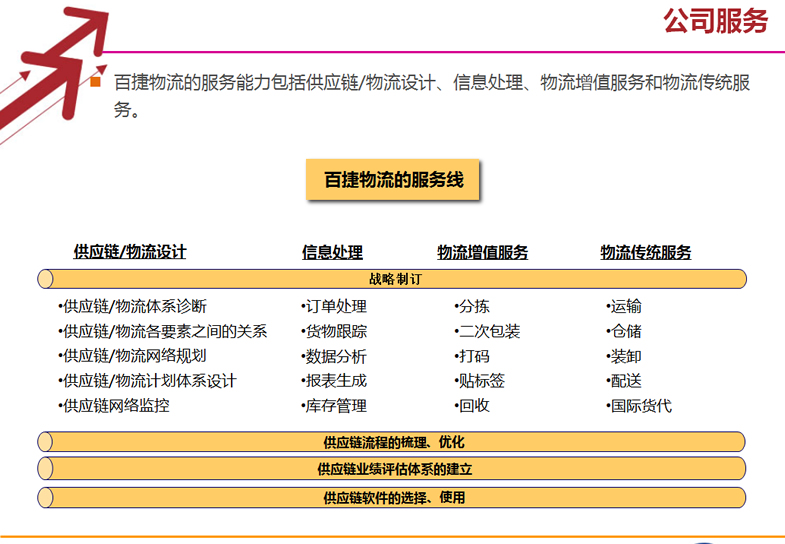Viewport: 785px width, 544px height.
Task: Click the 物流传统服务 column heading
Action: (646, 252)
